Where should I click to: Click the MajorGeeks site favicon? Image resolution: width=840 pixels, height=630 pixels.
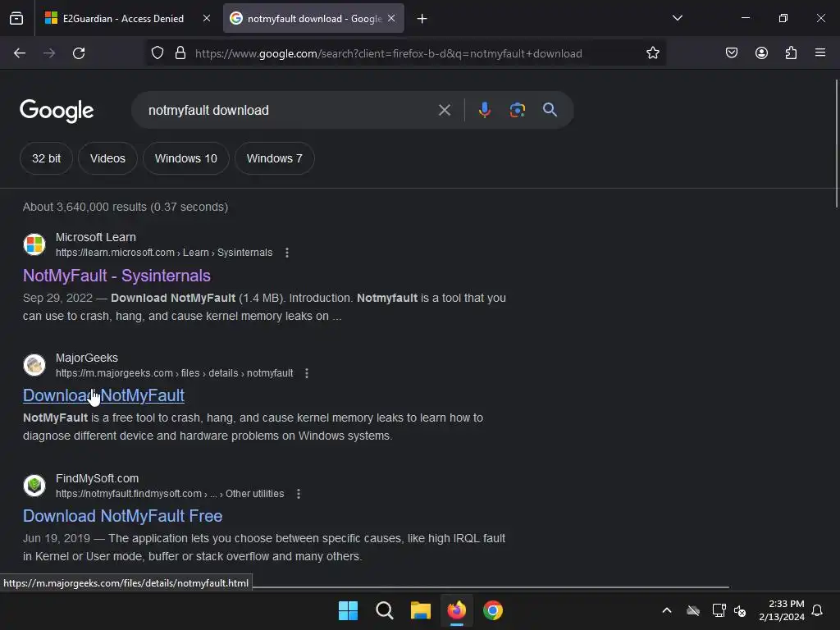(34, 365)
